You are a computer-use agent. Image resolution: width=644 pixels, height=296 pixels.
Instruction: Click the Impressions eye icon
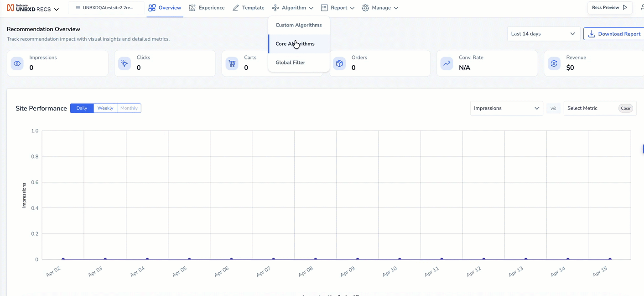pyautogui.click(x=17, y=63)
